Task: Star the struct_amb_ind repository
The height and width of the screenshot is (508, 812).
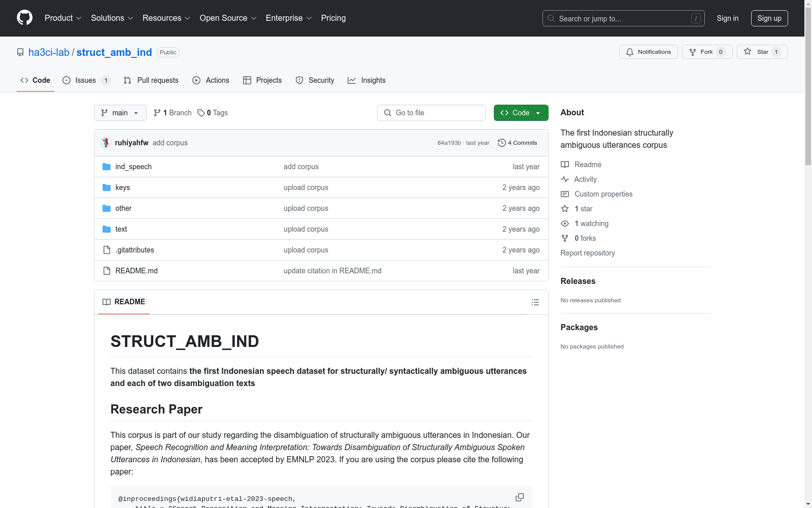Action: (x=762, y=52)
